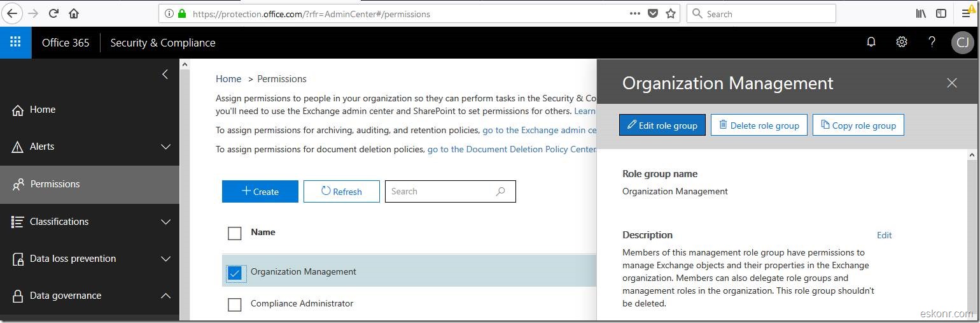Open the Firefox hamburger menu

pyautogui.click(x=967, y=13)
